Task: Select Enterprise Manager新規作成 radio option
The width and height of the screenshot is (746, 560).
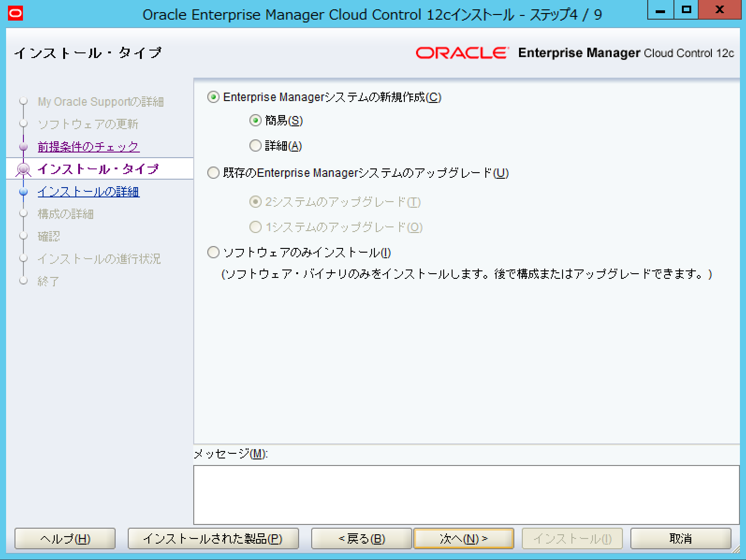Action: coord(213,97)
